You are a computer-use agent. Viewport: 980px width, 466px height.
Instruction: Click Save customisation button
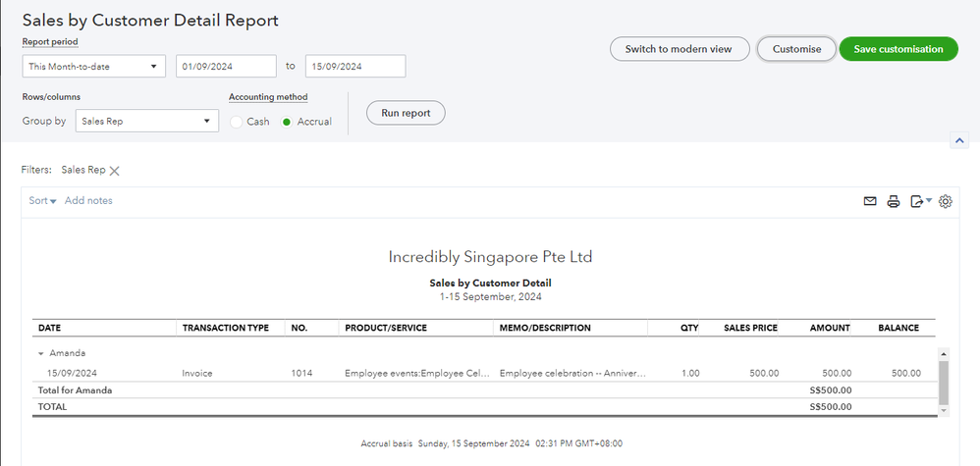[898, 49]
